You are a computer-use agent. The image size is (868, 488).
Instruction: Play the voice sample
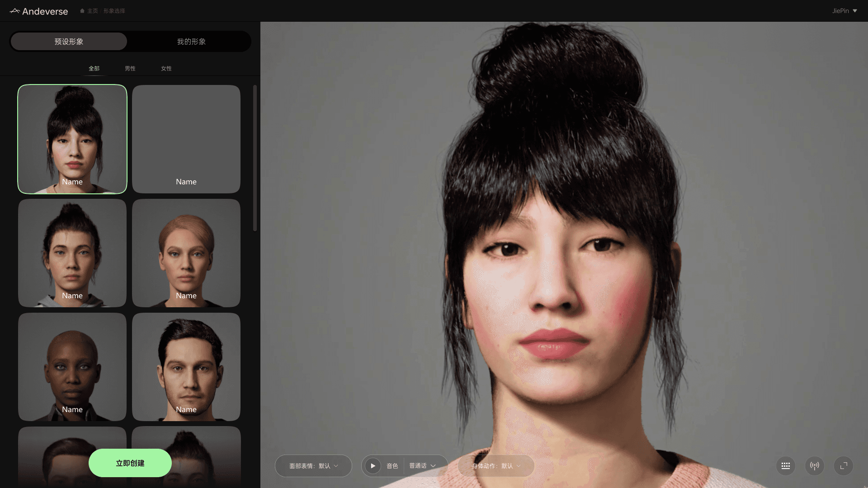click(373, 466)
